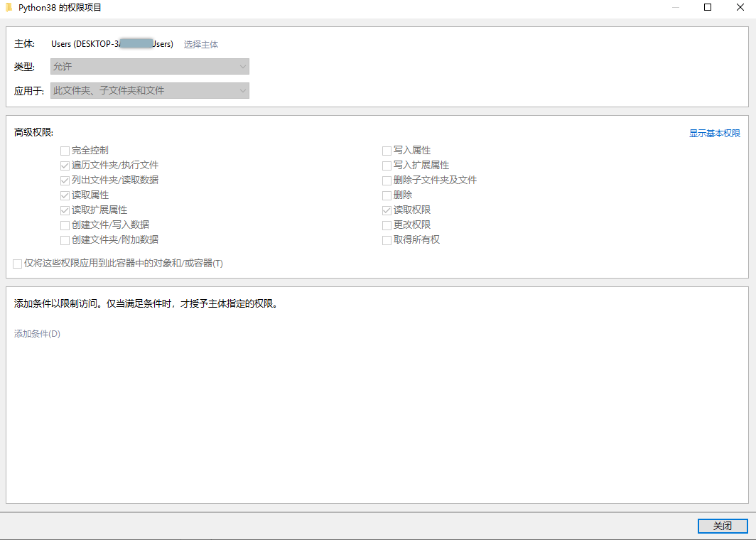Toggle the 读取扩展属性 checkbox
The height and width of the screenshot is (540, 756).
65,211
